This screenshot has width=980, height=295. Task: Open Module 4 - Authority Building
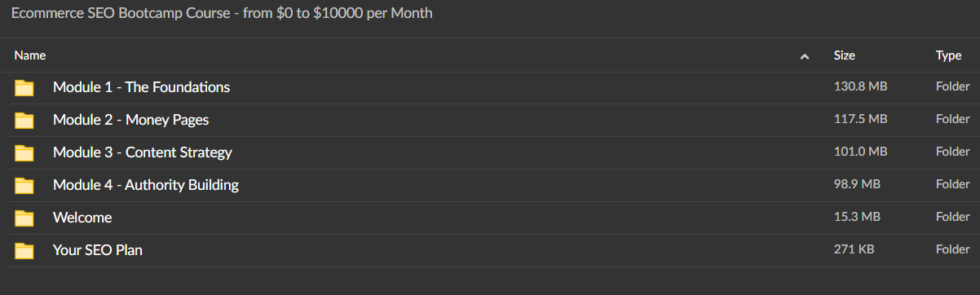[146, 185]
